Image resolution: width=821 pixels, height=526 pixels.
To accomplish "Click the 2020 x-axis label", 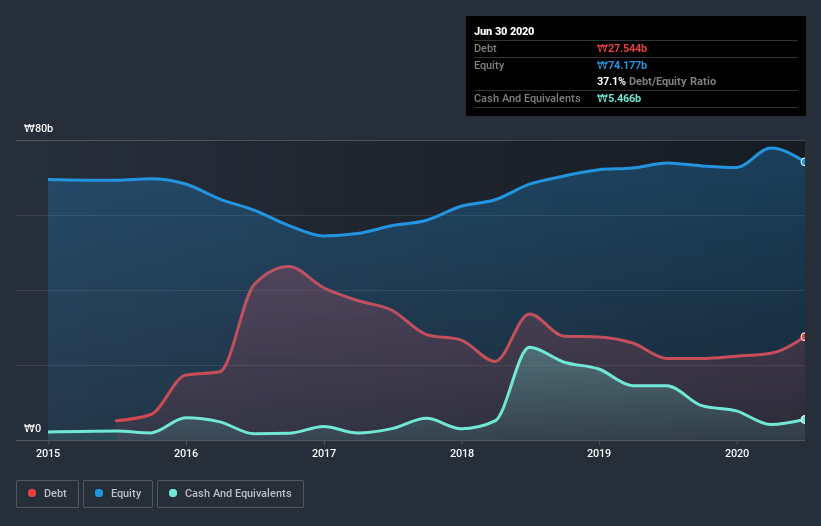I will 737,453.
